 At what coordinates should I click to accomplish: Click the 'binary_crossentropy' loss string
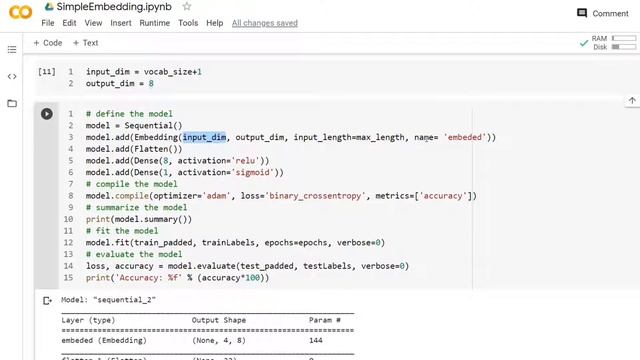(315, 196)
